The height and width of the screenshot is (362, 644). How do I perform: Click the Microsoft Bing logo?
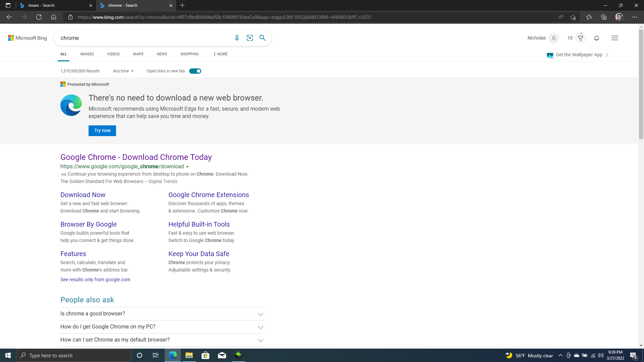coord(28,38)
